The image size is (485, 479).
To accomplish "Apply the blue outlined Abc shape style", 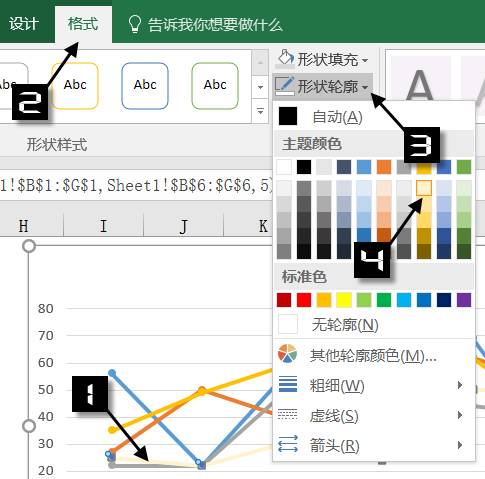I will pos(145,86).
